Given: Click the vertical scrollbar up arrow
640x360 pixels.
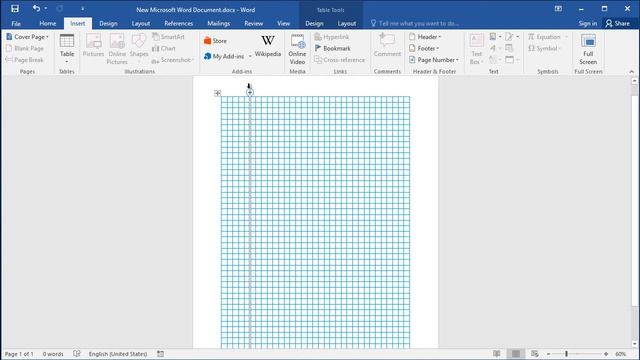Looking at the screenshot, I should (x=635, y=81).
